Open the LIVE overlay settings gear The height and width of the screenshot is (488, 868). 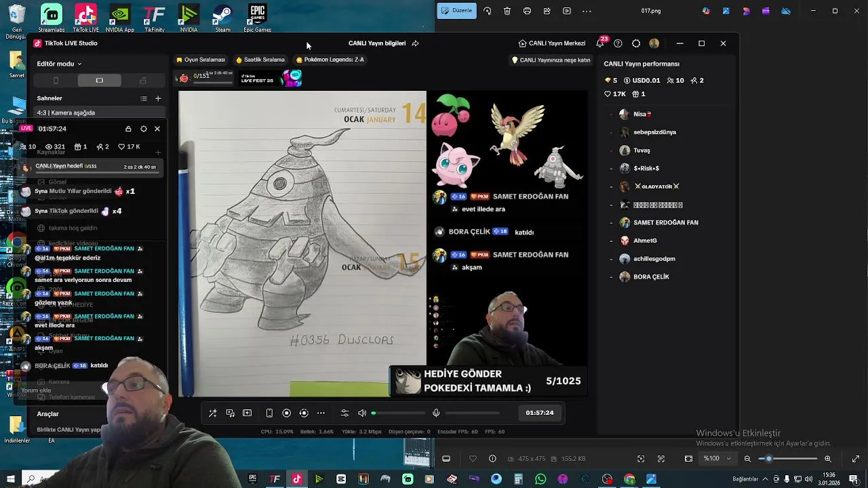[x=144, y=129]
